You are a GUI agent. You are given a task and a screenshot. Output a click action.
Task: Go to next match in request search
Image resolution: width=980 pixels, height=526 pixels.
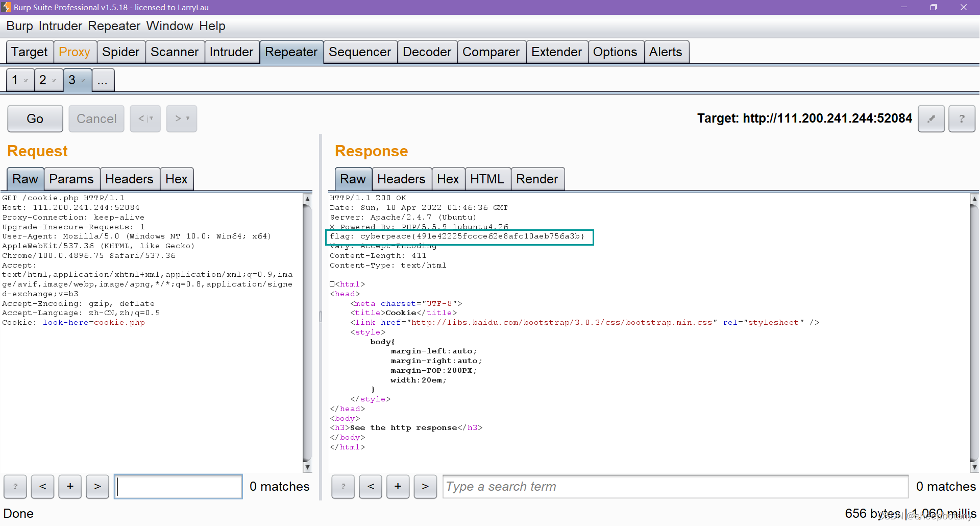(97, 486)
